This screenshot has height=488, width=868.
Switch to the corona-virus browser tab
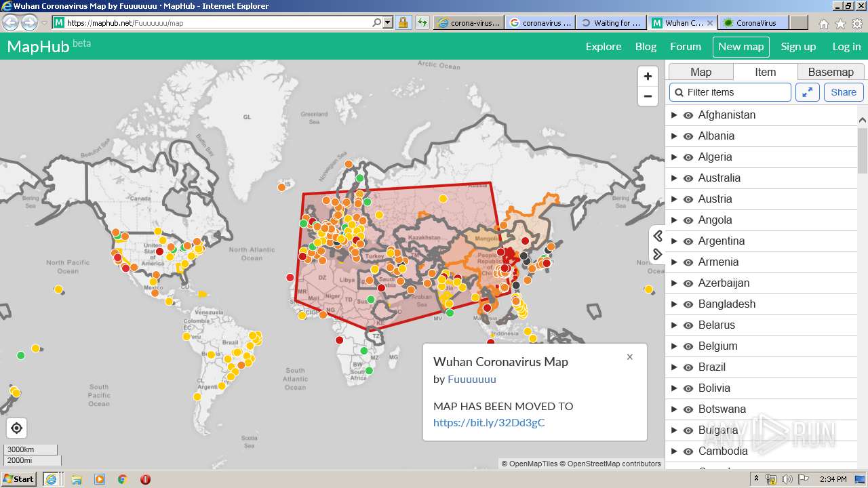click(469, 22)
